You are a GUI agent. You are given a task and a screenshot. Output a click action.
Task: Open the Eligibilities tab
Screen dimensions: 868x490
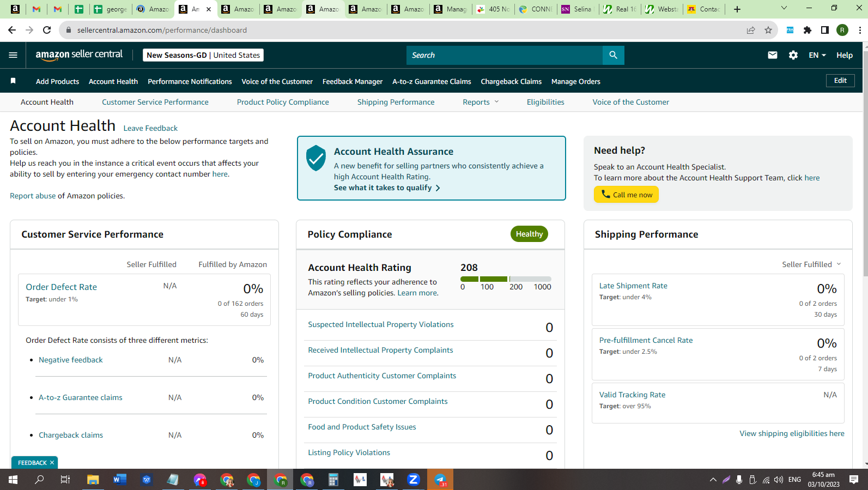[x=545, y=102]
